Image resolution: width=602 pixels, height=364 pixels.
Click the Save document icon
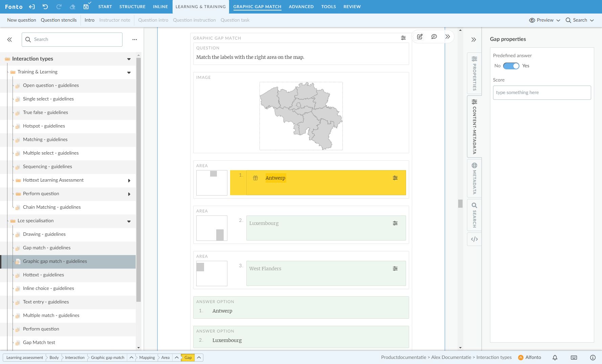(x=86, y=7)
